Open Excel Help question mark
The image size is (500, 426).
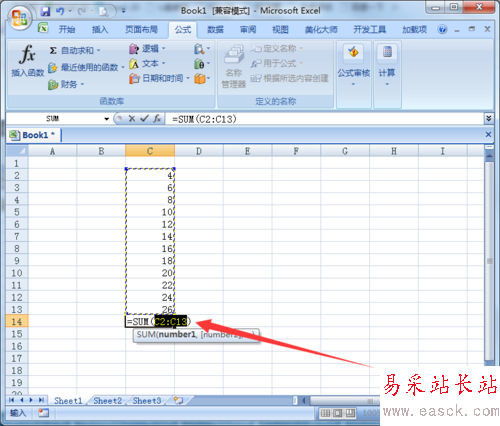click(442, 29)
